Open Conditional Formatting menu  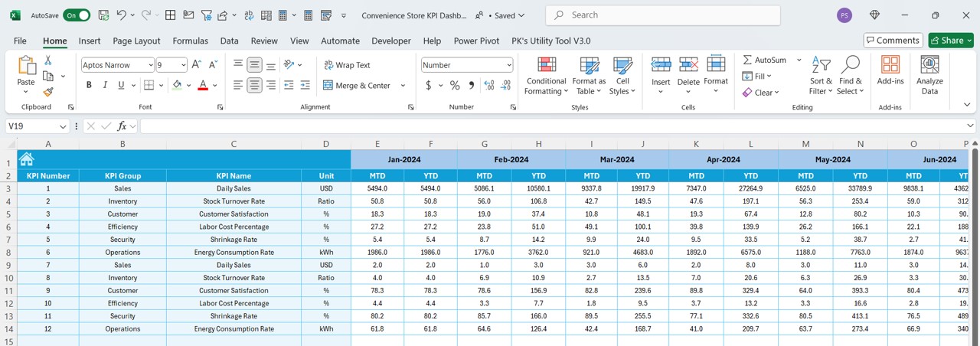(x=546, y=76)
